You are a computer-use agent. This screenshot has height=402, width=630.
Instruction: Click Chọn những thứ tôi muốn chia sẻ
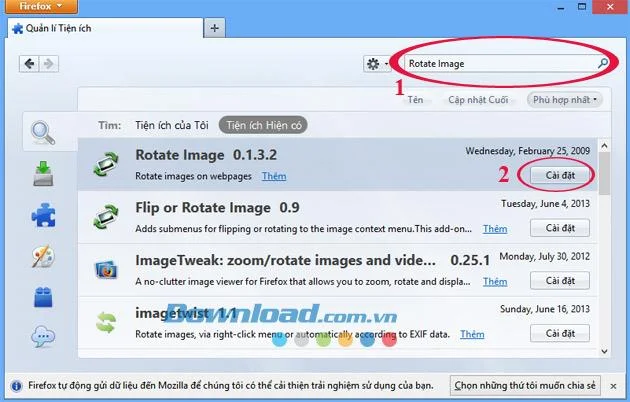click(525, 386)
